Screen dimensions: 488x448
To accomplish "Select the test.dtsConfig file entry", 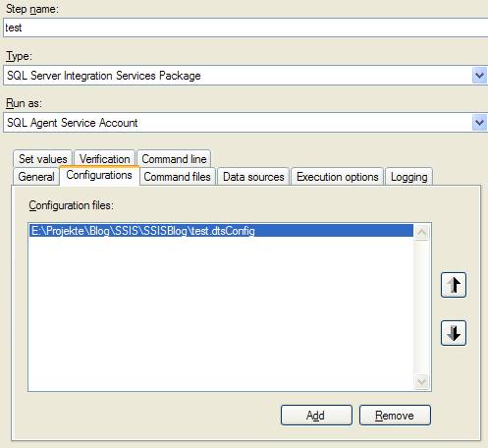I will pyautogui.click(x=221, y=231).
